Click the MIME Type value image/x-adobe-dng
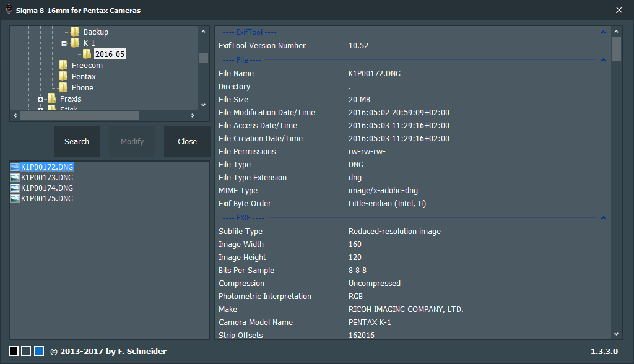The image size is (634, 364). 383,191
